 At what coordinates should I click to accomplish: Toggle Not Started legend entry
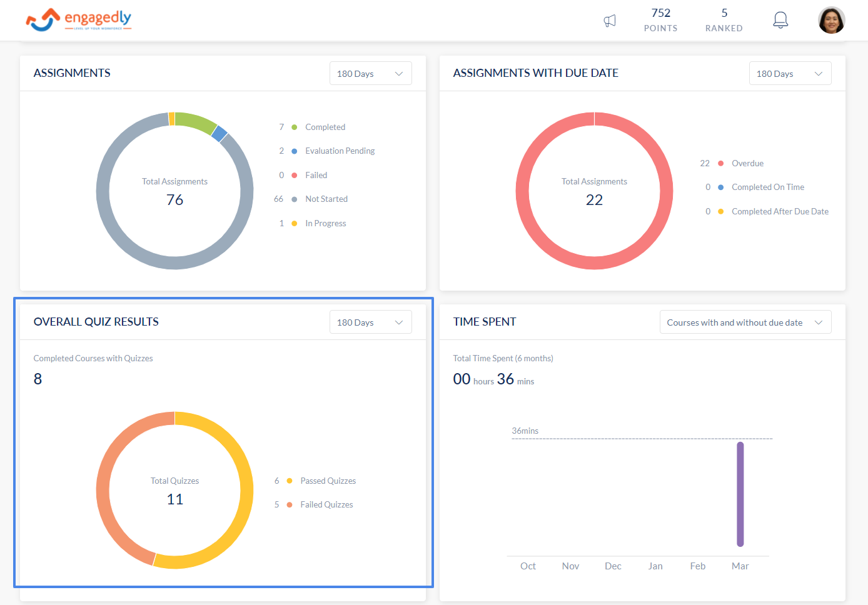[320, 199]
